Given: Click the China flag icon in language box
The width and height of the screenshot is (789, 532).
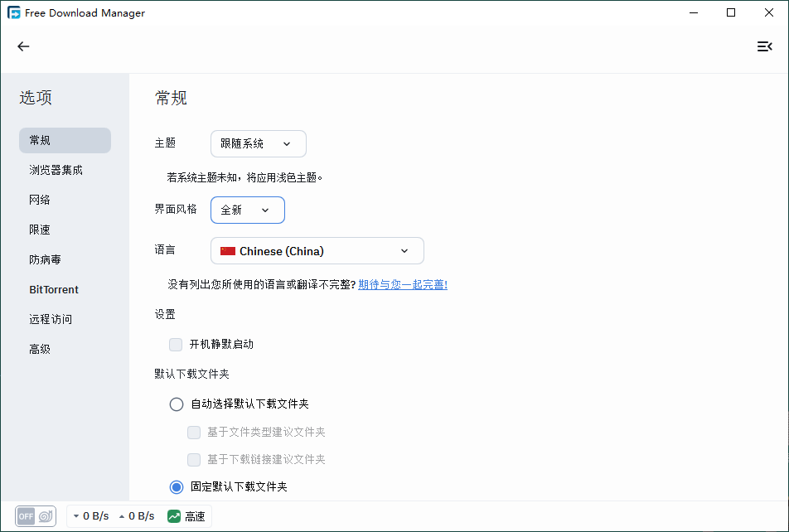Looking at the screenshot, I should point(228,251).
